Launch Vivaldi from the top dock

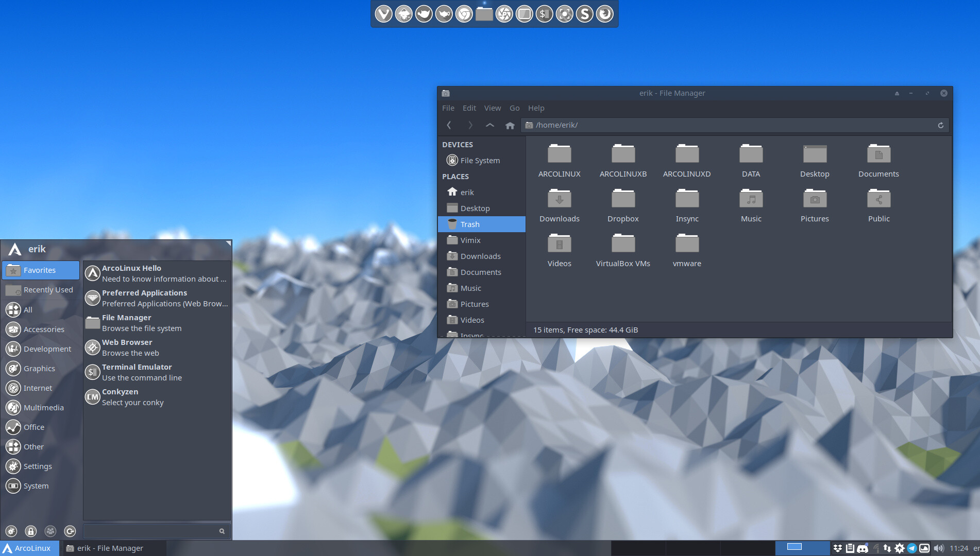pos(383,14)
